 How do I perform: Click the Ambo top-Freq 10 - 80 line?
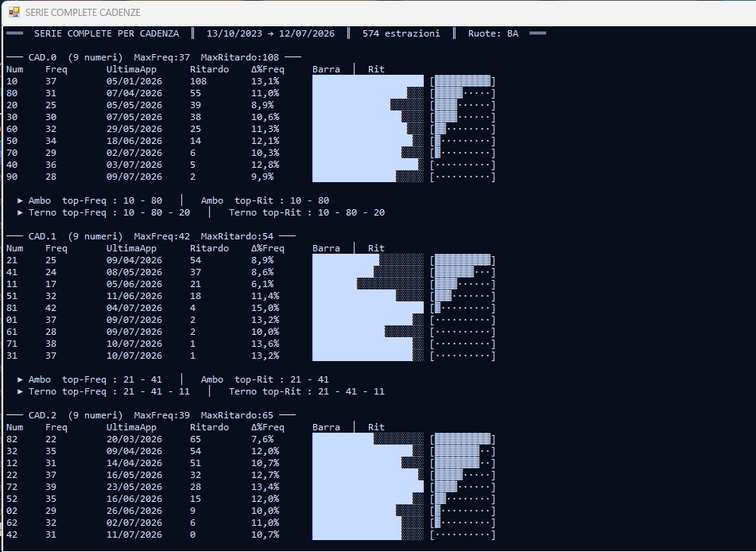point(90,200)
